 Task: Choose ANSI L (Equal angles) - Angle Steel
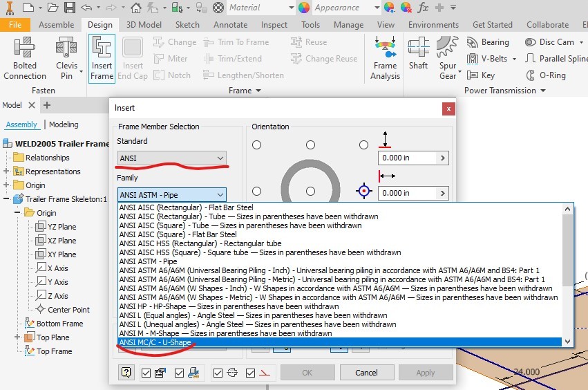pos(340,315)
